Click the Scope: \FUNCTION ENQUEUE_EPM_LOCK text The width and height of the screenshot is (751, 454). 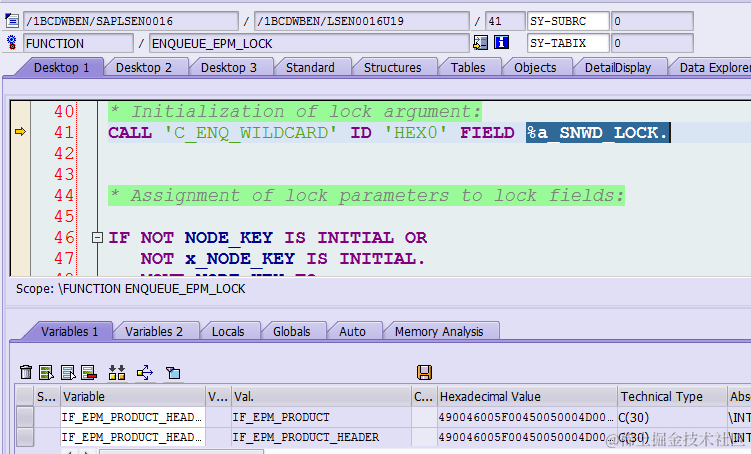(x=131, y=289)
